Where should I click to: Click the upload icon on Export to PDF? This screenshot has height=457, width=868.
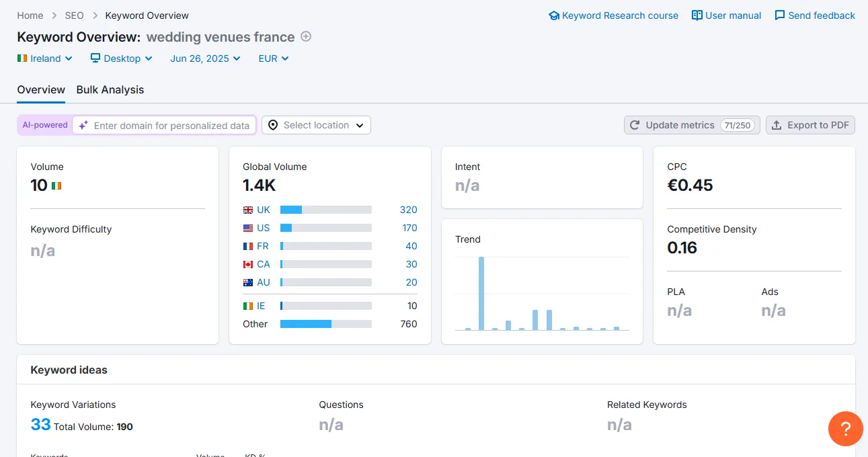pos(777,125)
